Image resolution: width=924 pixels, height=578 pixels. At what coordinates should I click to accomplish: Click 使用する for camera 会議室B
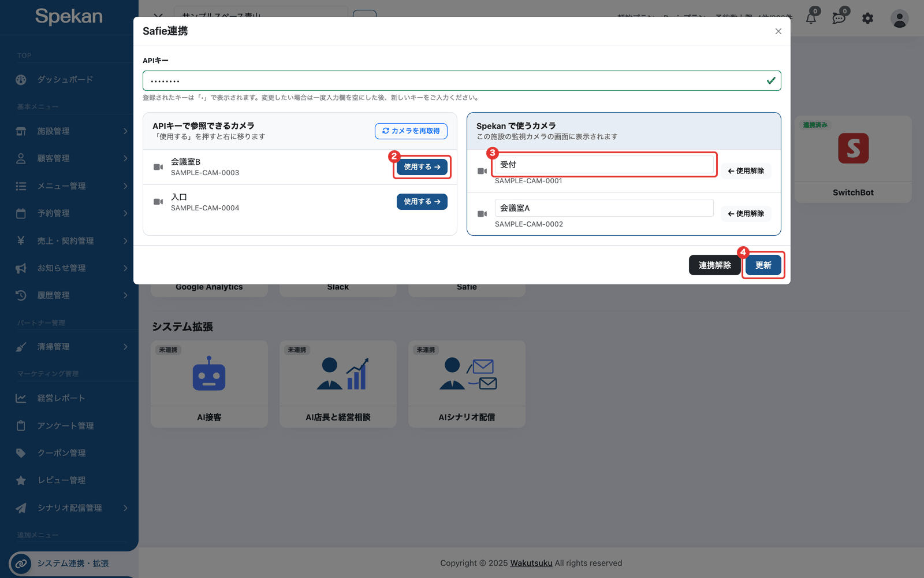click(422, 167)
